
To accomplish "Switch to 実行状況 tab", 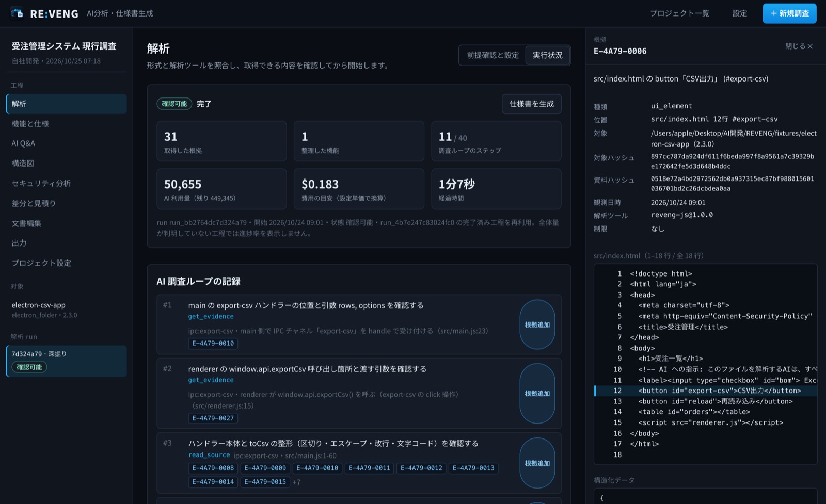I will pyautogui.click(x=548, y=55).
